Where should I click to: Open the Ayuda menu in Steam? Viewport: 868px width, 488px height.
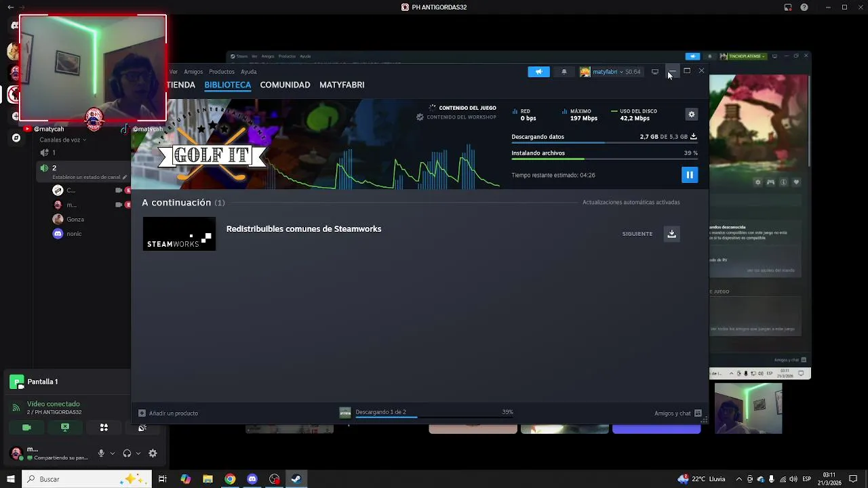tap(249, 72)
